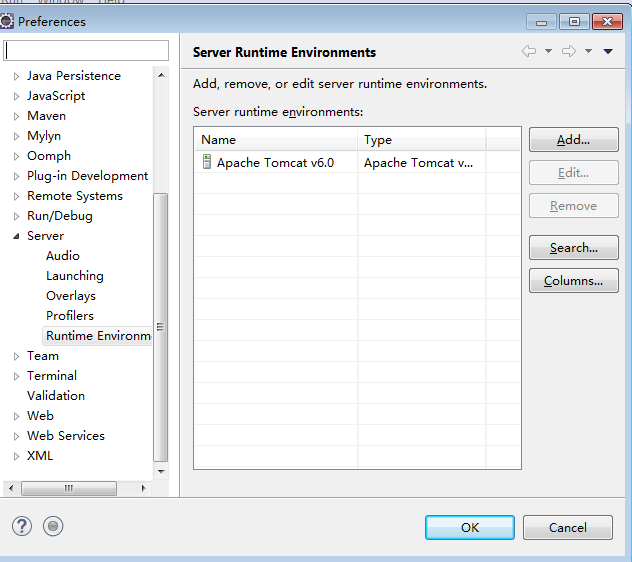
Task: Open the Forward history dropdown arrow
Action: tap(588, 51)
